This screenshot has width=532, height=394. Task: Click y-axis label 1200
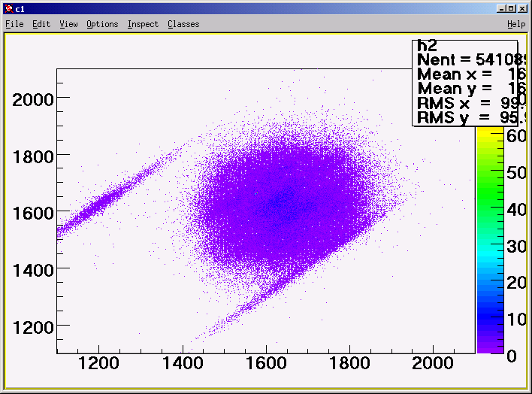(33, 328)
